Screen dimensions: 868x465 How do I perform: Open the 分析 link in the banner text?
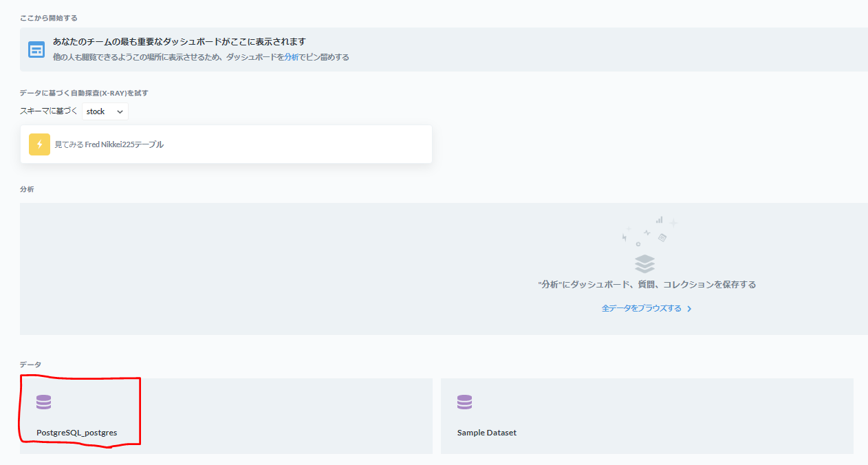point(292,57)
